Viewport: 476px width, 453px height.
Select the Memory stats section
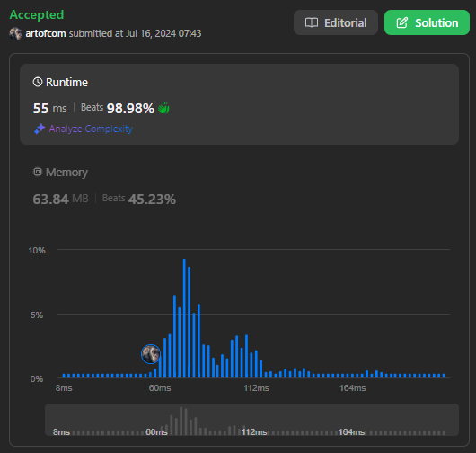point(239,186)
